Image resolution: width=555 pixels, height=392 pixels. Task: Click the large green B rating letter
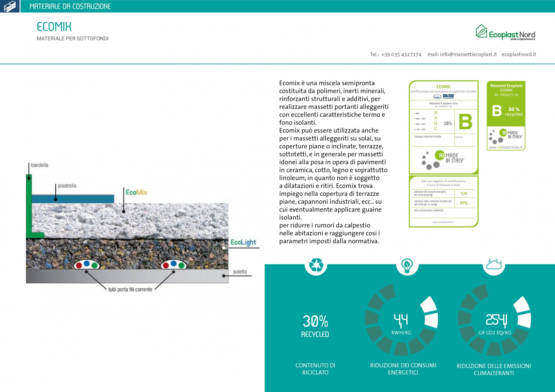(465, 122)
